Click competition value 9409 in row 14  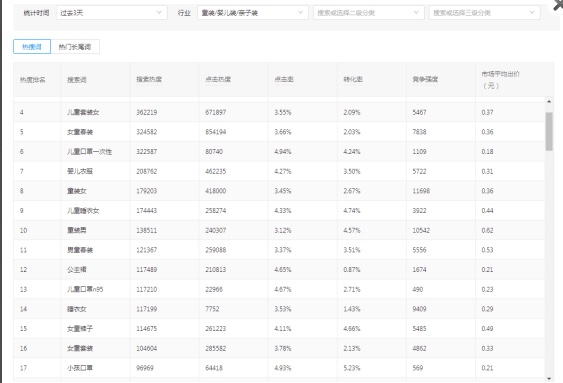419,309
